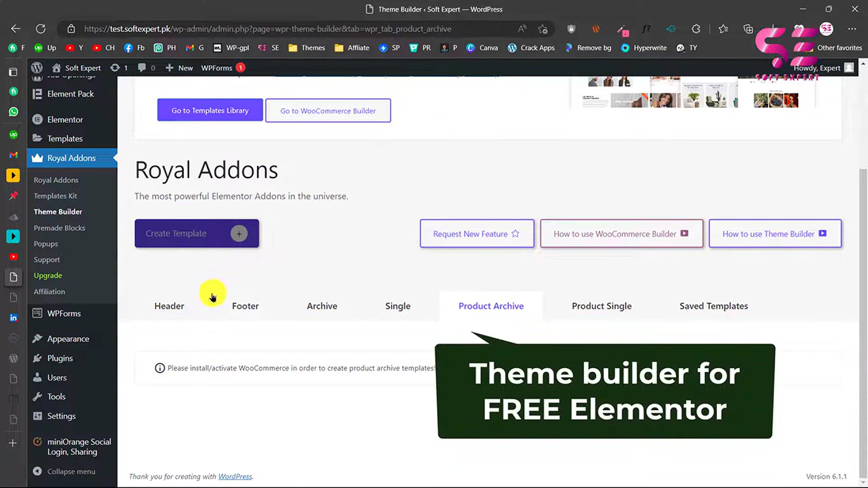Click the Create Template button
Image resolution: width=868 pixels, height=488 pixels.
click(197, 234)
